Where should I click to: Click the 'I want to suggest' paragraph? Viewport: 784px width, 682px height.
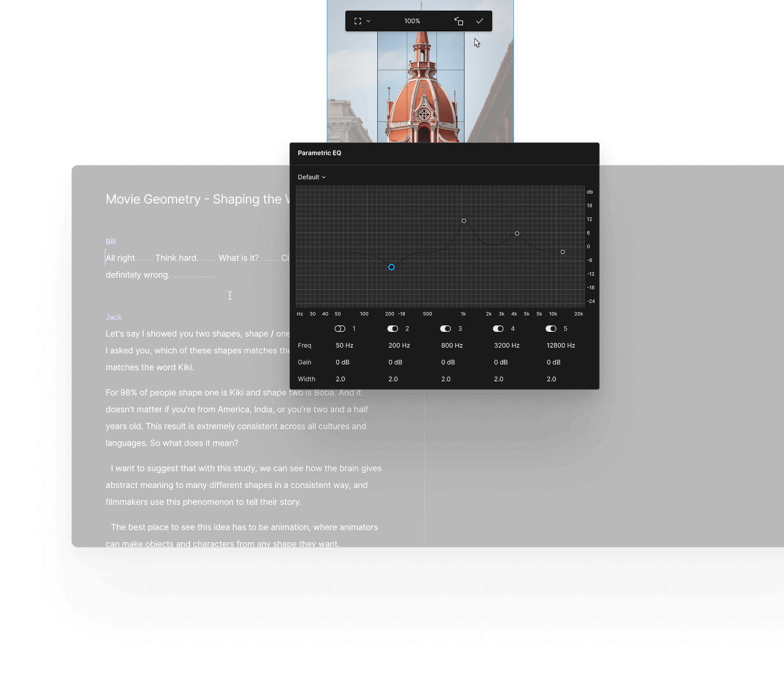[244, 485]
